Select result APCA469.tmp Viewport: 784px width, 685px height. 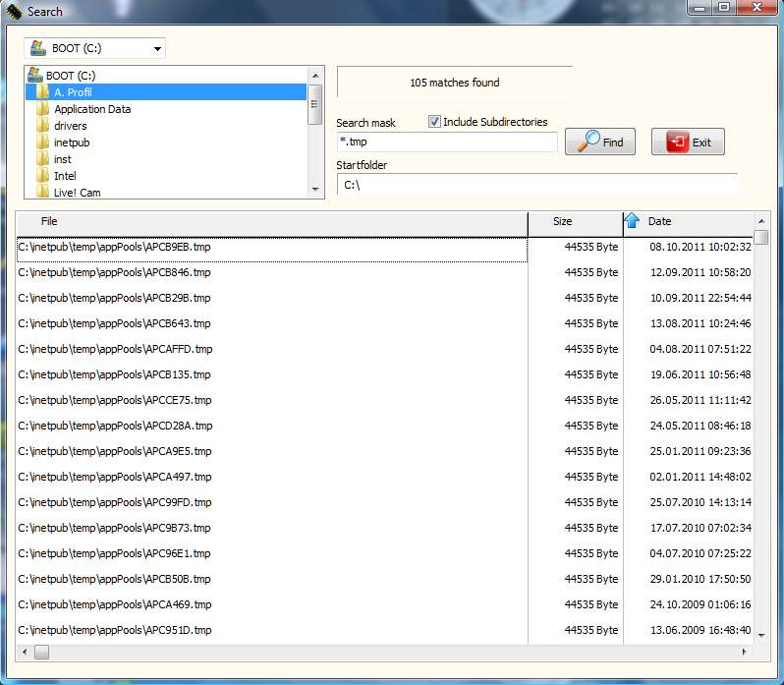point(272,605)
